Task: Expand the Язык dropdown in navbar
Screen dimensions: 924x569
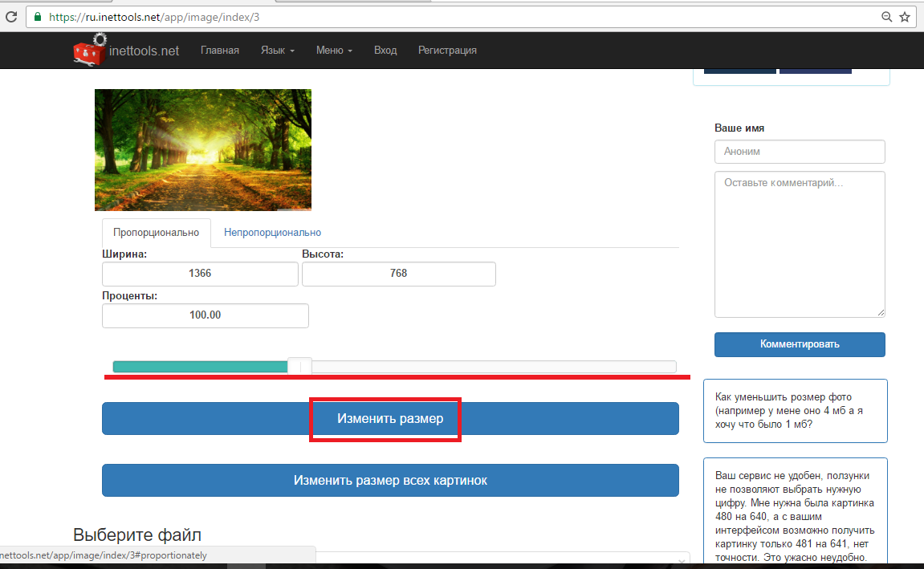Action: (x=277, y=50)
